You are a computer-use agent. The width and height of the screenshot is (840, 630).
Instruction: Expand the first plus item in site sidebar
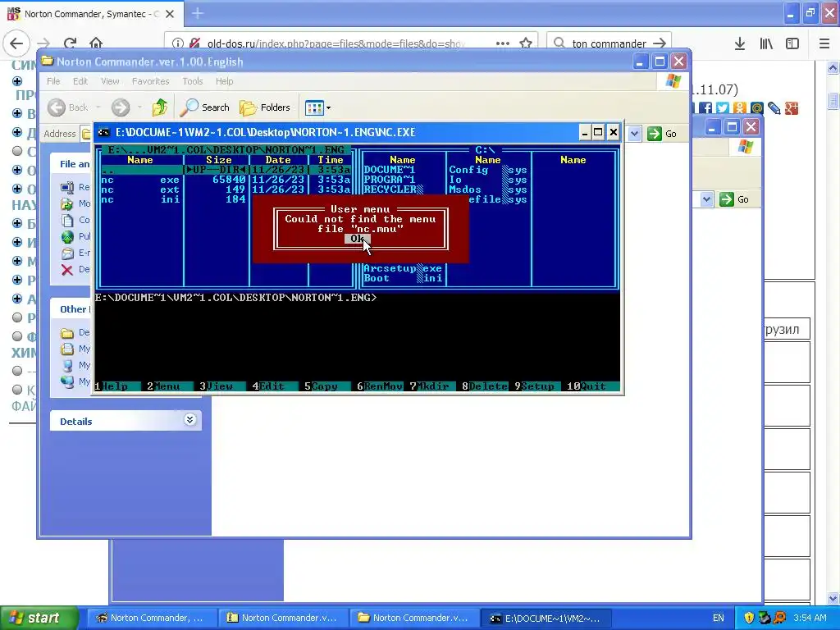tap(17, 81)
